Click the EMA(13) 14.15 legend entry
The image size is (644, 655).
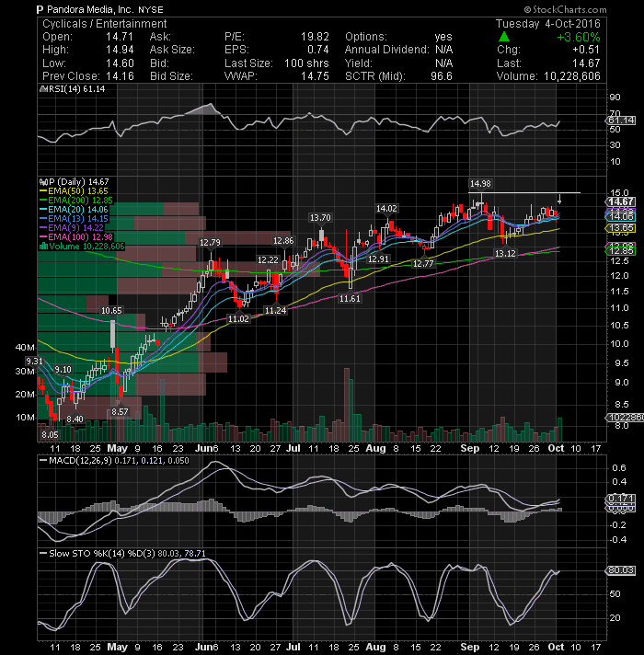coord(77,218)
